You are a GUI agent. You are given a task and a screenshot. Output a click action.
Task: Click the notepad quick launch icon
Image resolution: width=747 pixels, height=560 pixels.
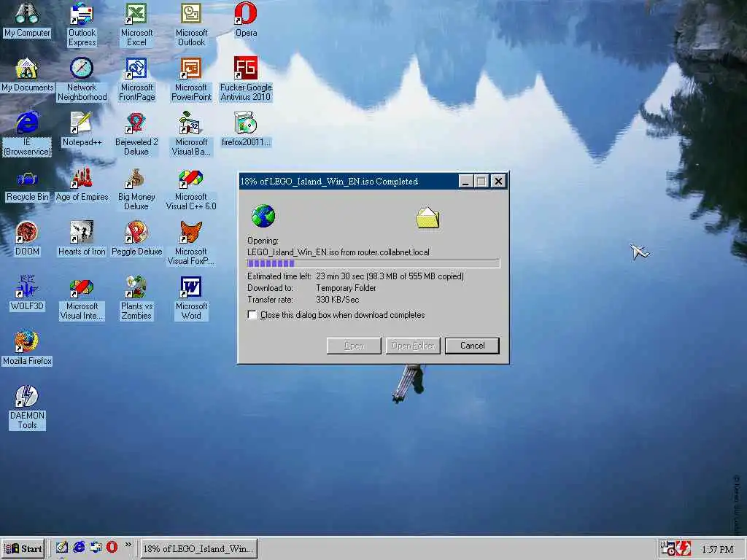[x=61, y=548]
